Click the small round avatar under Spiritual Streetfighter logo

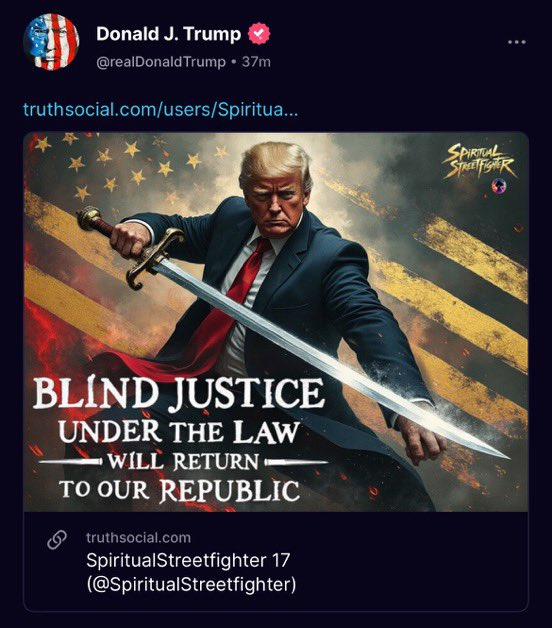tap(499, 185)
